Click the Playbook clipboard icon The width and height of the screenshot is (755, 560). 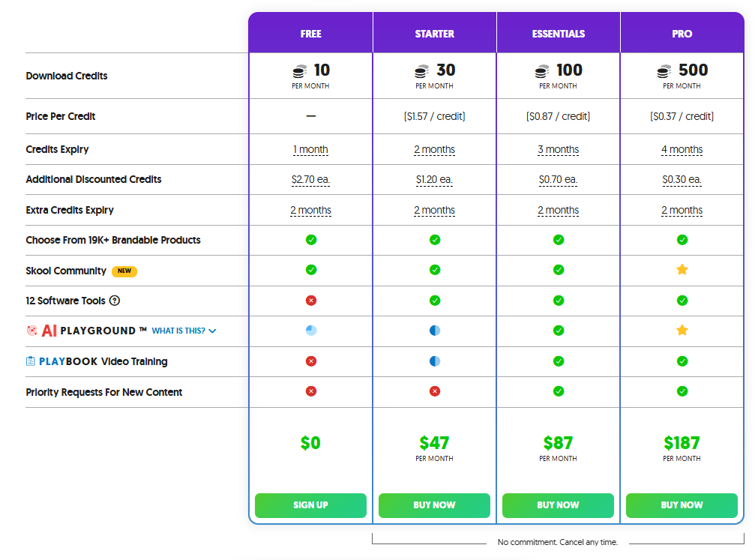tap(29, 361)
